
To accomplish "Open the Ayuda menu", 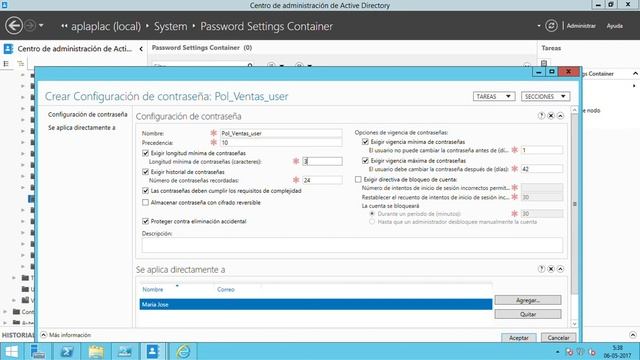I will tap(614, 26).
